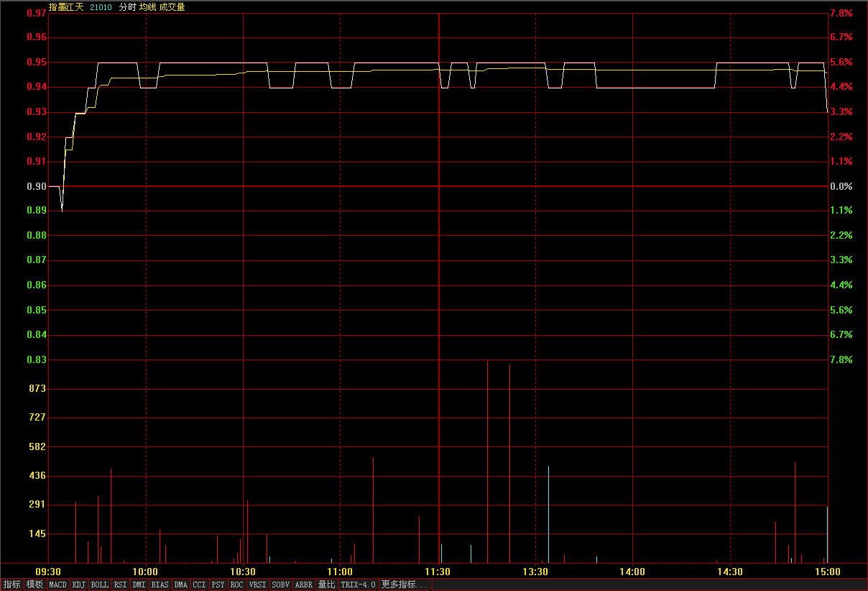Image resolution: width=868 pixels, height=591 pixels.
Task: Click the 0.90 price axis label
Action: tap(36, 186)
